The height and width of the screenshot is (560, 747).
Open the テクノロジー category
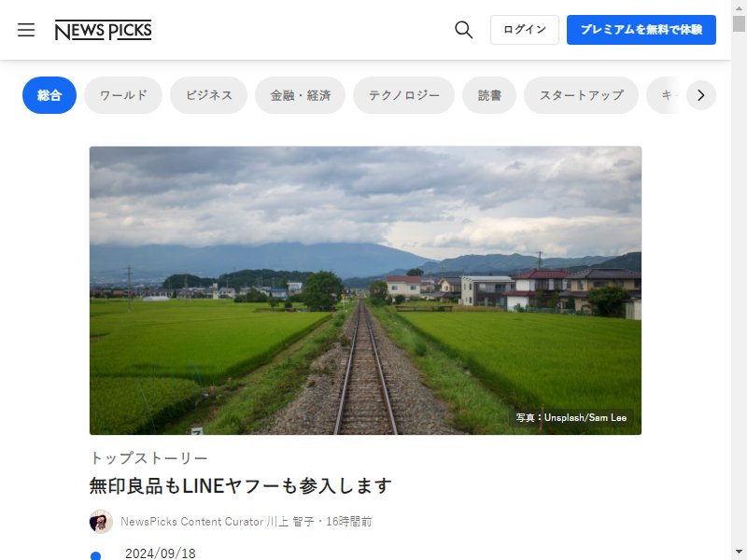(x=403, y=95)
